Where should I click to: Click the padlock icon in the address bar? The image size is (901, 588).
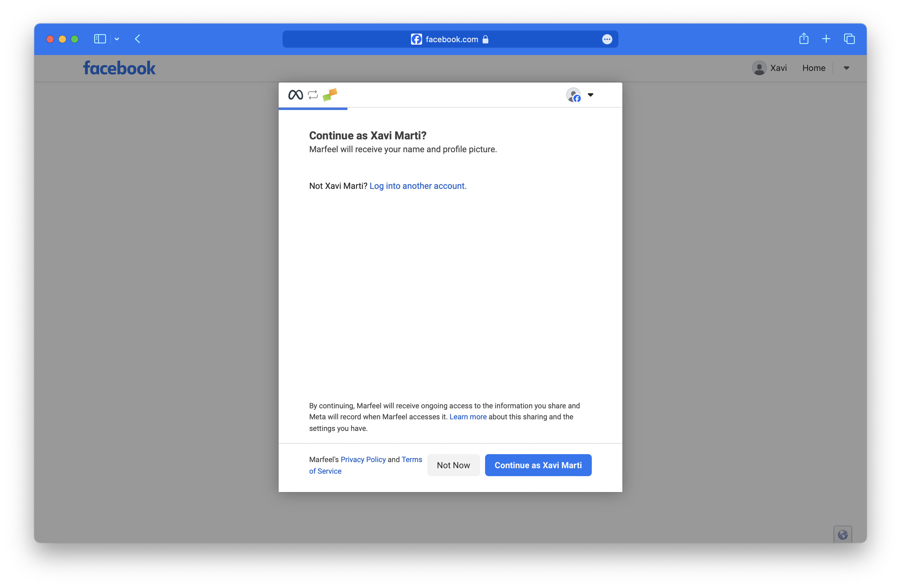pos(485,39)
